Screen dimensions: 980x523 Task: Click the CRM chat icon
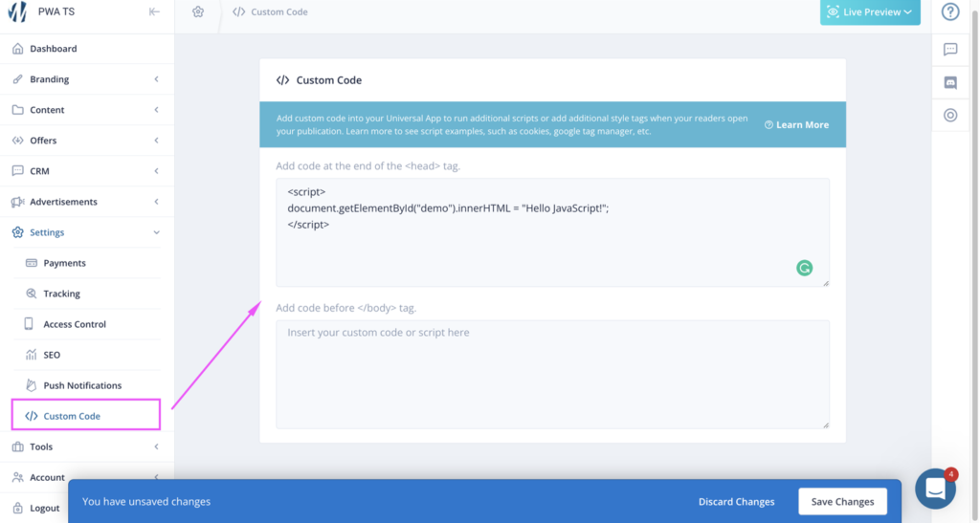pyautogui.click(x=17, y=170)
